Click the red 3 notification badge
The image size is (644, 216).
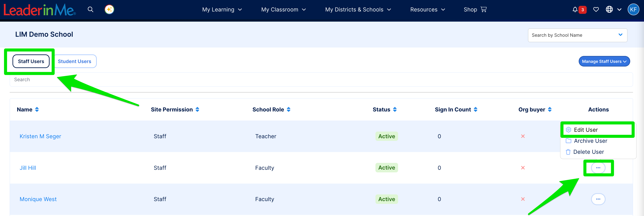(x=583, y=10)
